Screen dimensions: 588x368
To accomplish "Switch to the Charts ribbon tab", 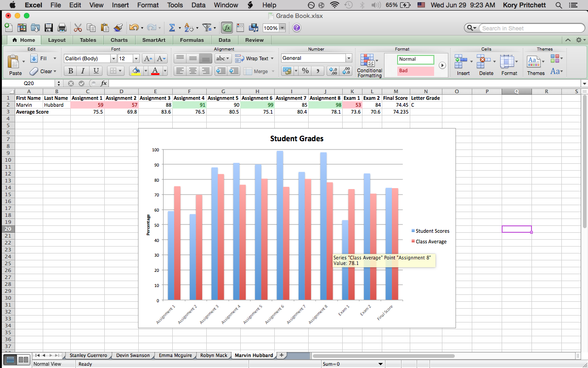I will tap(119, 40).
